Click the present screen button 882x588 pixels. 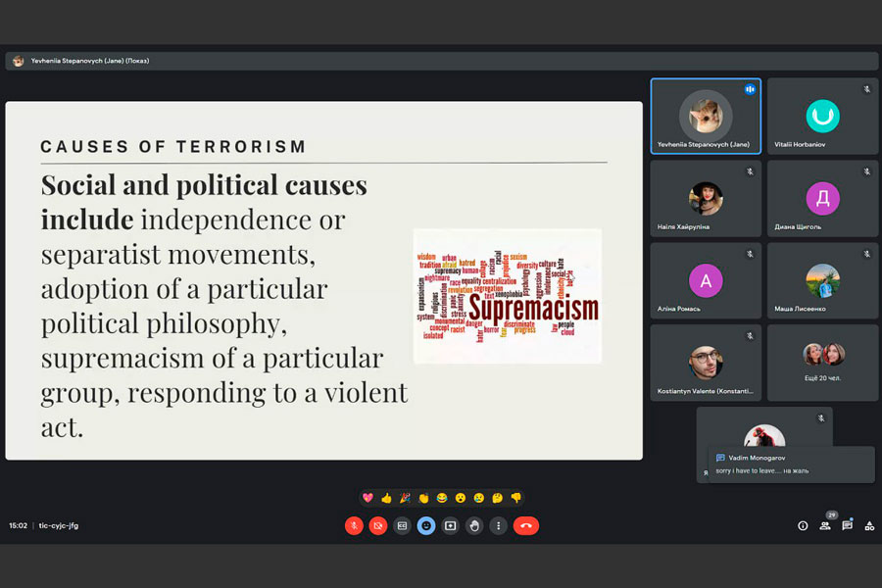point(450,525)
